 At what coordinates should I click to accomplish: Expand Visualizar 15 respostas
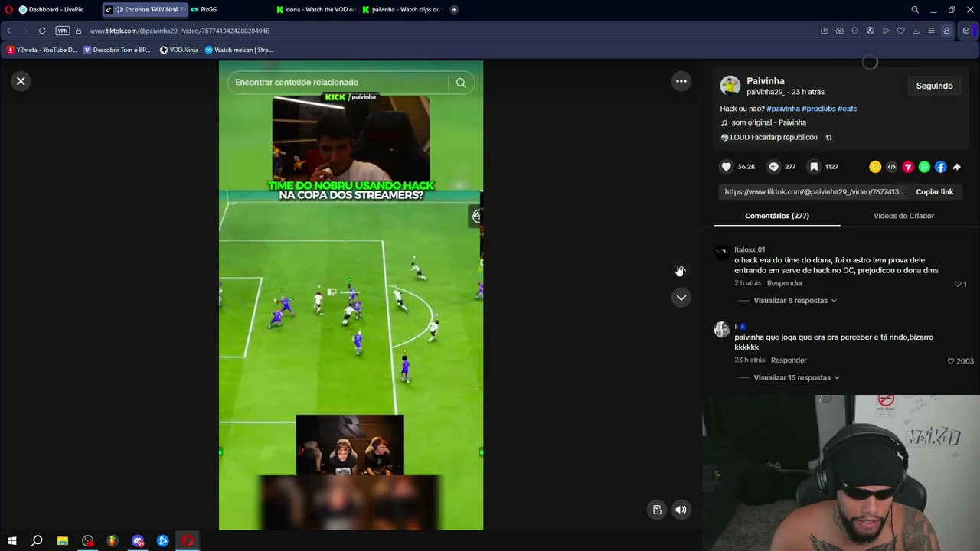(796, 378)
